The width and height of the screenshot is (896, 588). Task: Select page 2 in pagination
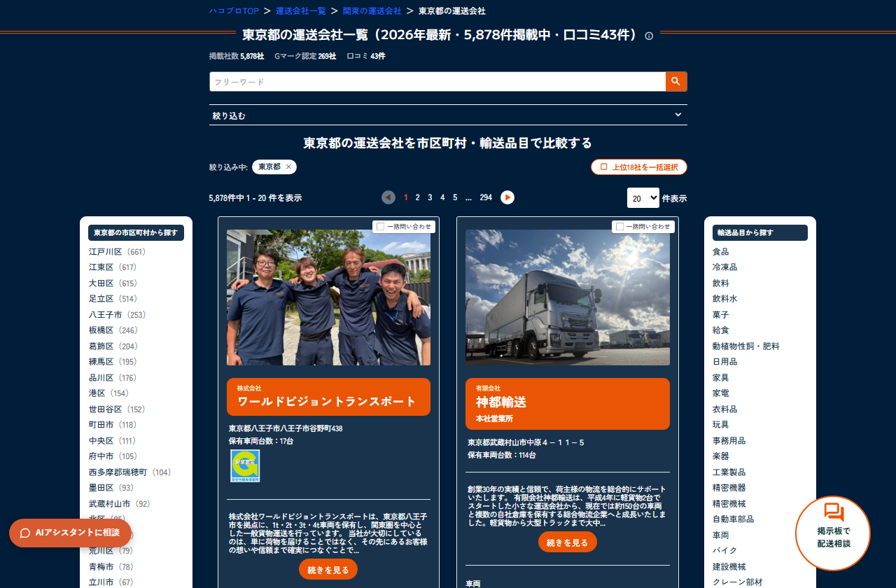pos(417,197)
